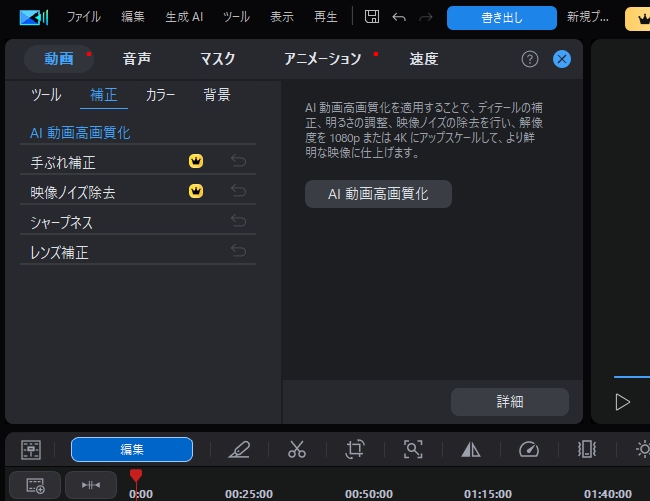Select 映像ノイズ除去 in the list
This screenshot has width=650, height=501.
click(x=138, y=192)
